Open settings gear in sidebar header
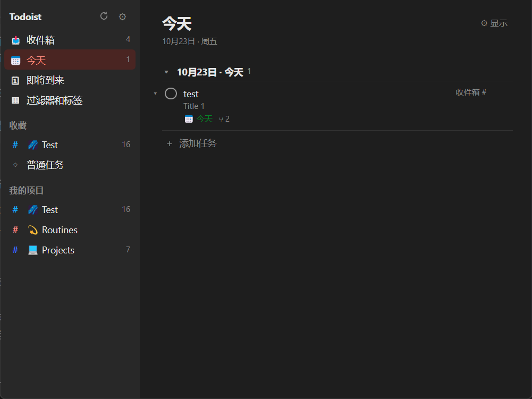532x399 pixels. click(122, 16)
